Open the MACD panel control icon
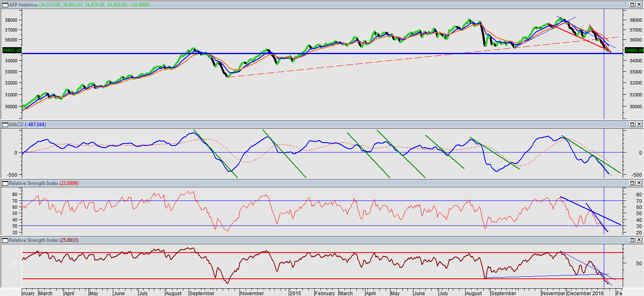The width and height of the screenshot is (644, 296). click(5, 125)
